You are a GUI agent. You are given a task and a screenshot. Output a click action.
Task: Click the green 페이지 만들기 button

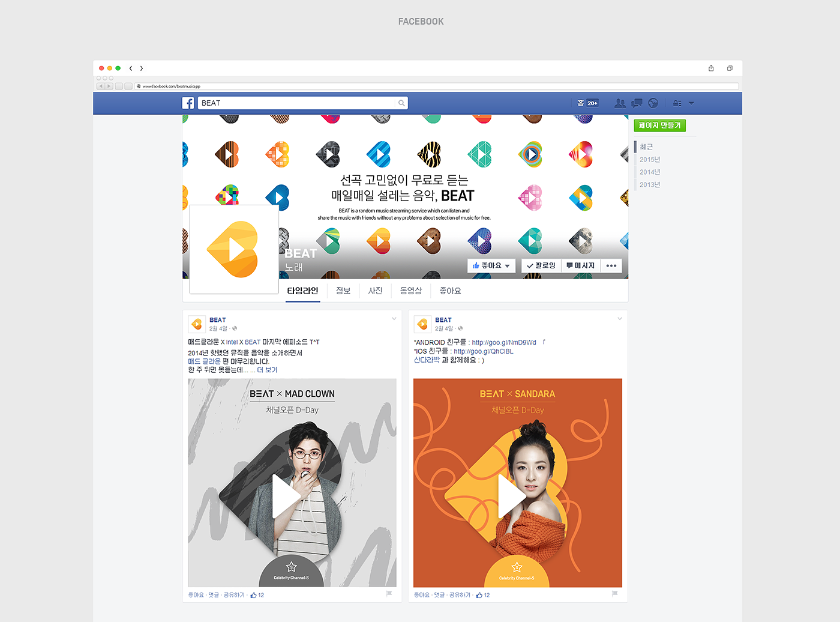point(660,125)
